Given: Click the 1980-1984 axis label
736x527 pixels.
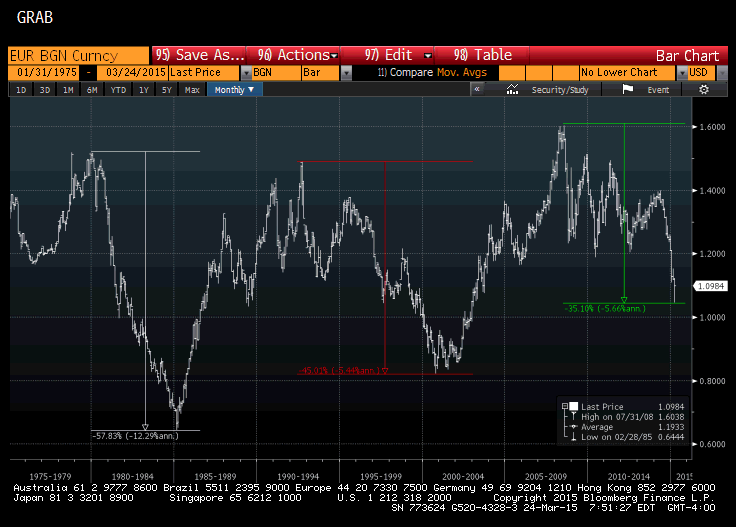Looking at the screenshot, I should 132,476.
